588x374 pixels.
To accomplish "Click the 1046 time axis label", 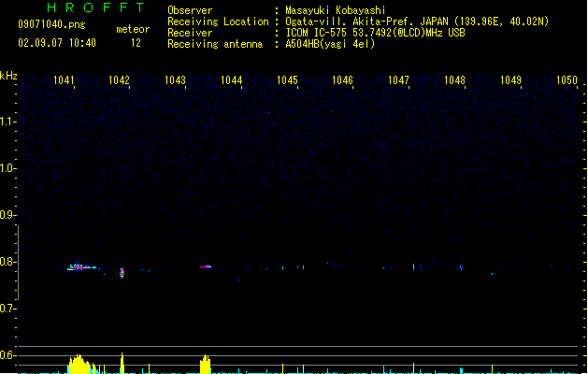I will (x=342, y=80).
